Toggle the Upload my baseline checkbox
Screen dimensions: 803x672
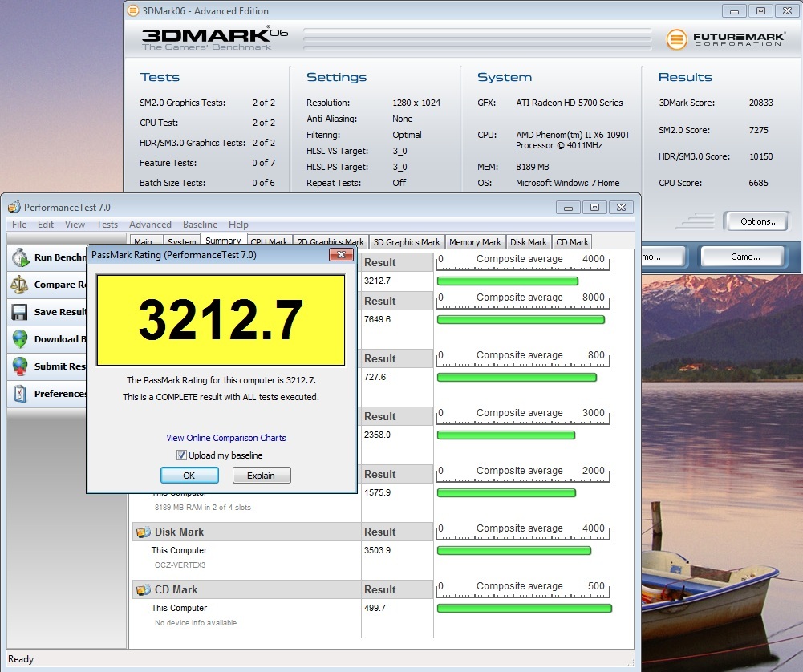click(x=181, y=455)
